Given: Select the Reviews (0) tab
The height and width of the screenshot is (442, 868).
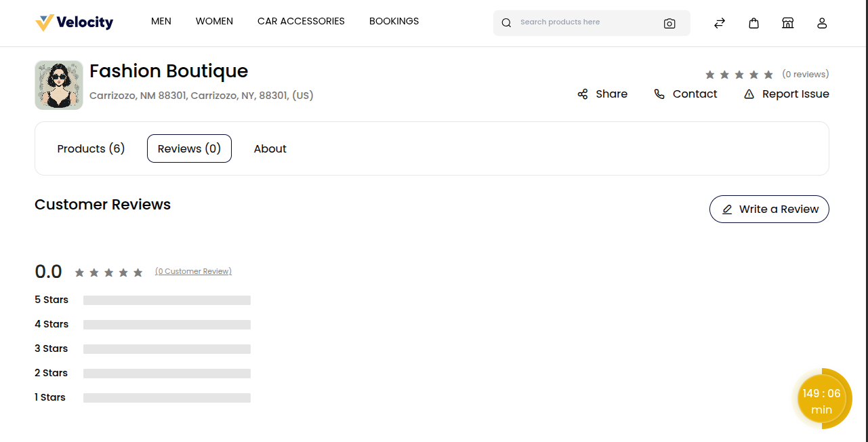Looking at the screenshot, I should coord(189,148).
